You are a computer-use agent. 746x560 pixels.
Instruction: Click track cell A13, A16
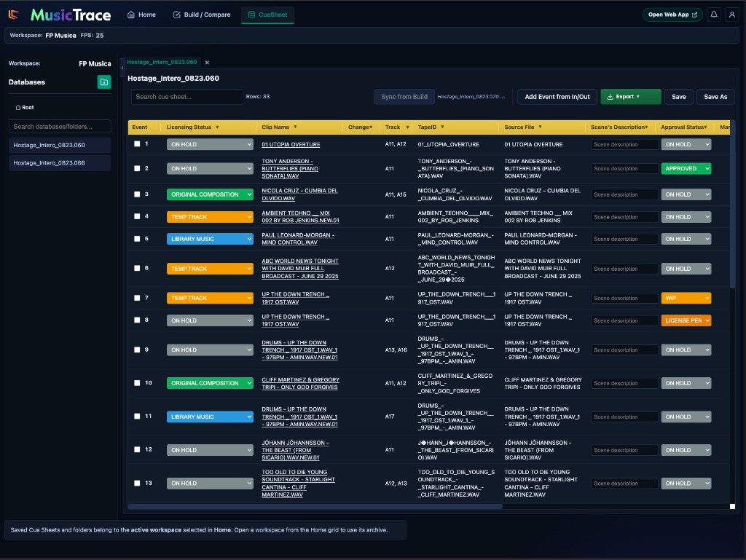396,350
